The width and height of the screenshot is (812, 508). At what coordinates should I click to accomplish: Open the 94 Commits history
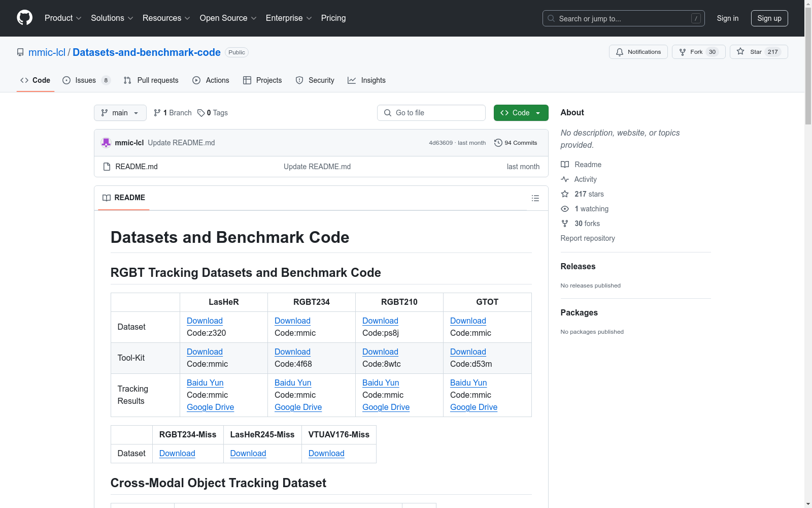516,143
